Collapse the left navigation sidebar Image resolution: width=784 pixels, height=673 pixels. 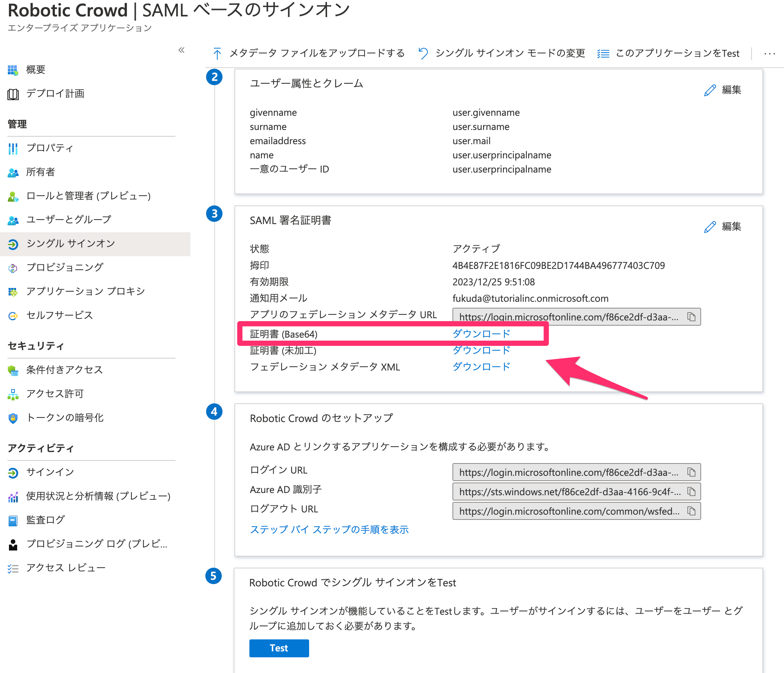[181, 50]
